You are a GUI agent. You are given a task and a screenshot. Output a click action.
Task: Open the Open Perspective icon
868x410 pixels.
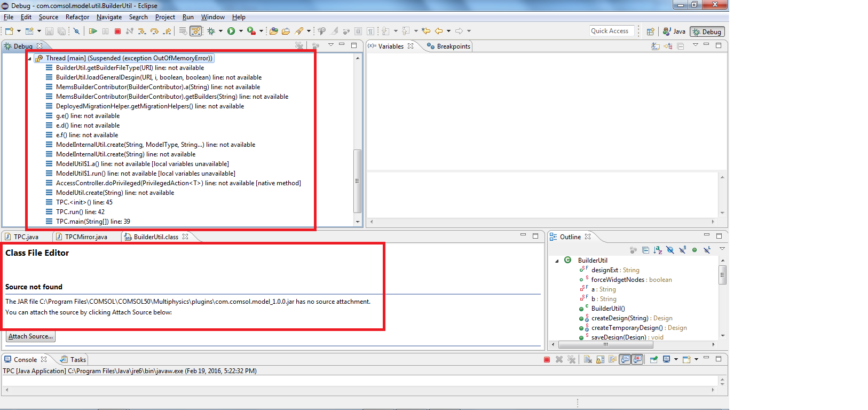[x=651, y=31]
